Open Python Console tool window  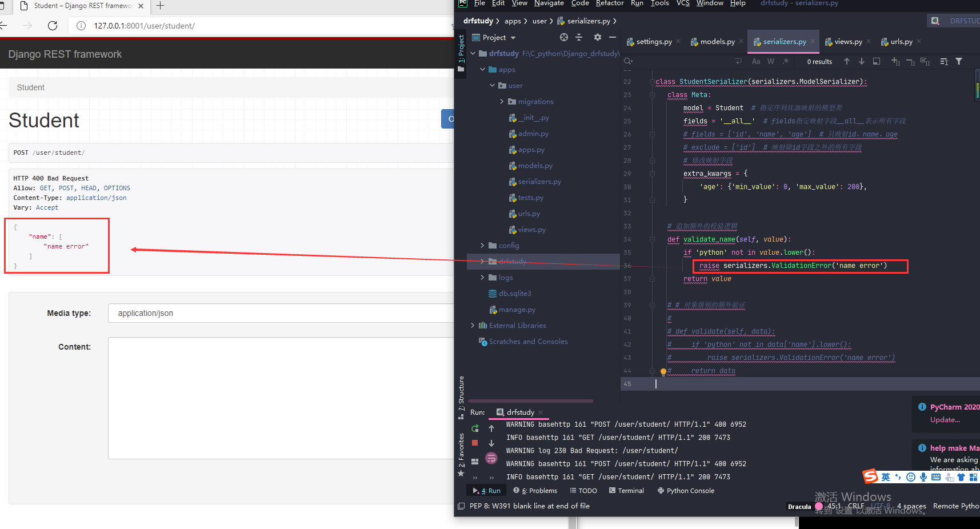(686, 491)
